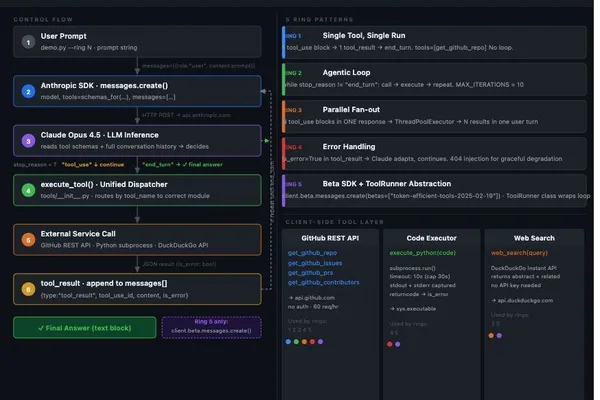The width and height of the screenshot is (600, 400).
Task: Click the execute_python(code) function link
Action: click(x=422, y=253)
